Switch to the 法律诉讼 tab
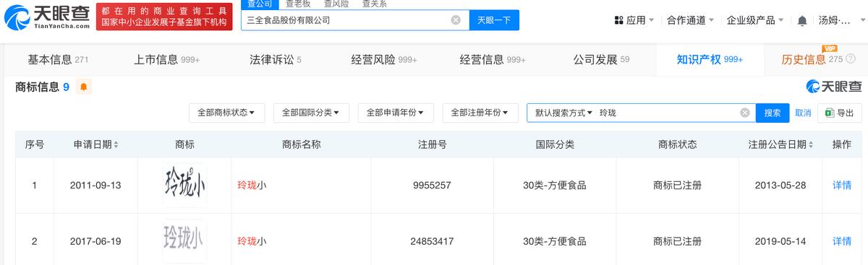The width and height of the screenshot is (868, 265). click(275, 60)
